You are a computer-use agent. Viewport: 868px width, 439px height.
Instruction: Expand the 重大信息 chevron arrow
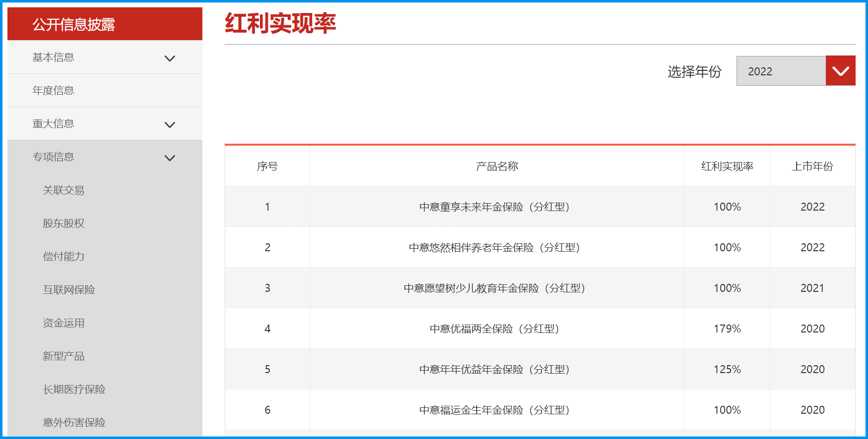point(170,124)
